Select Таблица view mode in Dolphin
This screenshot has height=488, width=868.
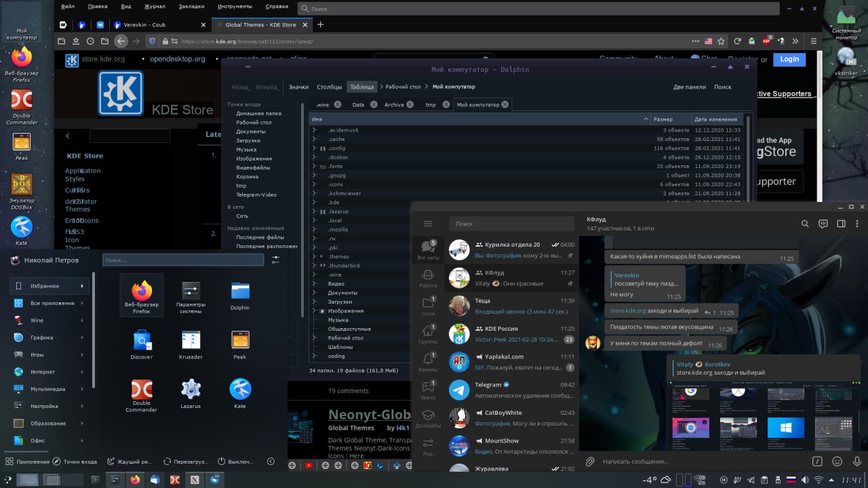(x=361, y=87)
